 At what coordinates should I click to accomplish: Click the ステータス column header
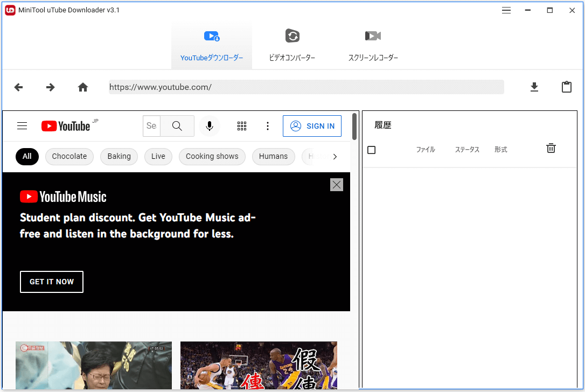(x=466, y=150)
